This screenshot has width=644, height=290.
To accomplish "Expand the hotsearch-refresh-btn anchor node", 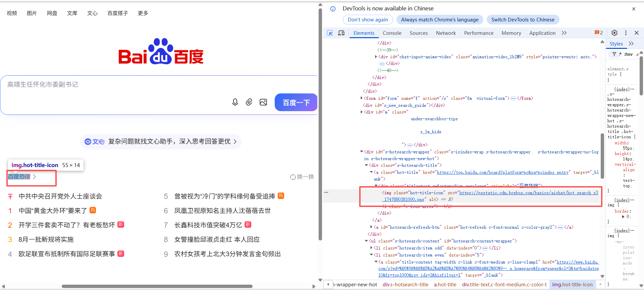I will tap(371, 227).
